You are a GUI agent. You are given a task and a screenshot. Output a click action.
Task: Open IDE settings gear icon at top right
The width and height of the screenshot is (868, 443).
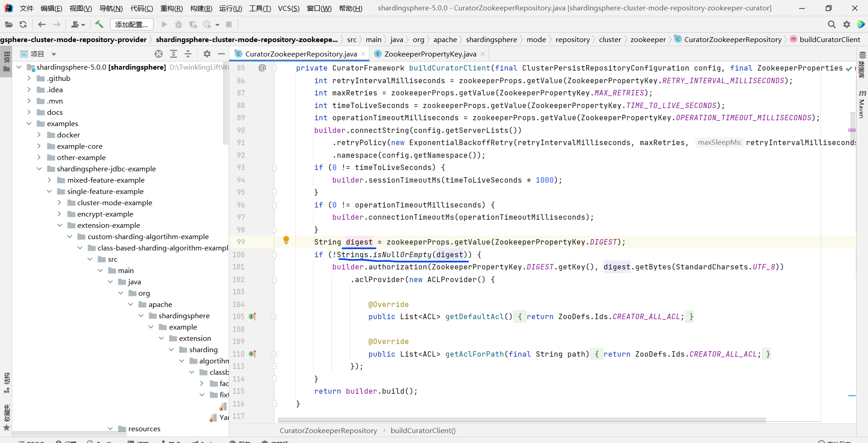coord(847,24)
